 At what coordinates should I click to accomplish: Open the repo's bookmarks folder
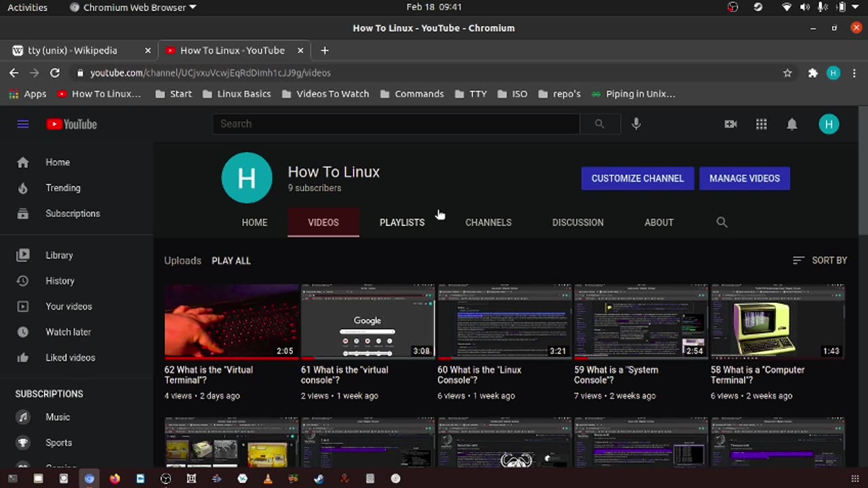559,94
